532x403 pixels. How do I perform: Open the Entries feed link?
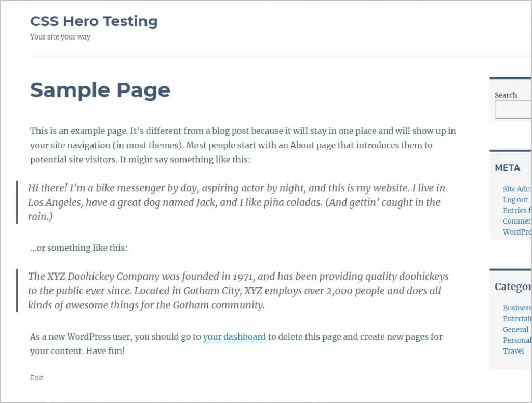517,211
